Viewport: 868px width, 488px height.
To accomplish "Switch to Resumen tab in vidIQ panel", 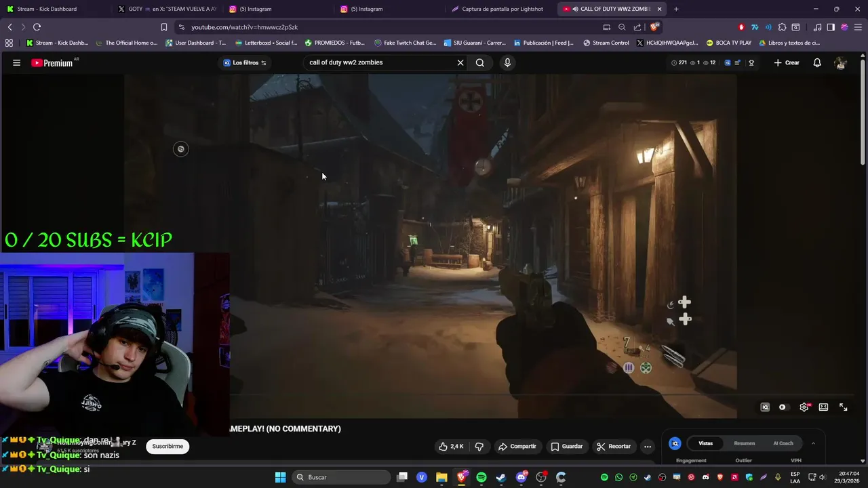I will click(744, 443).
